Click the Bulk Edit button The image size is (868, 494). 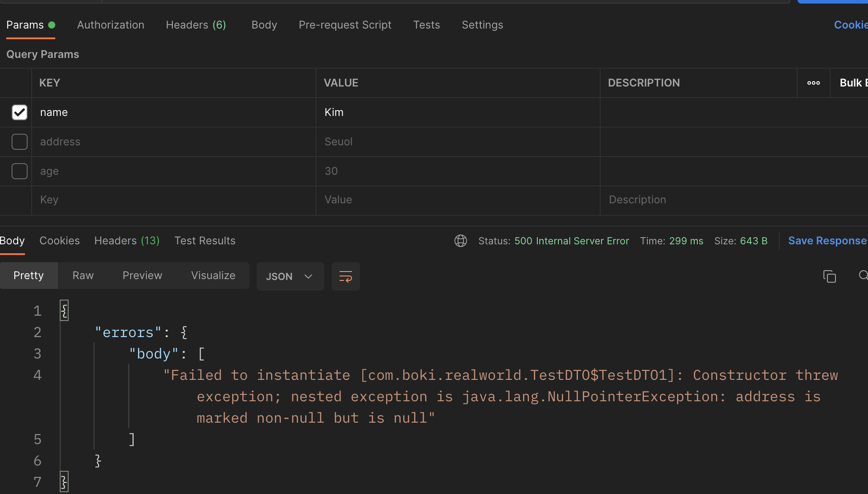coord(853,83)
